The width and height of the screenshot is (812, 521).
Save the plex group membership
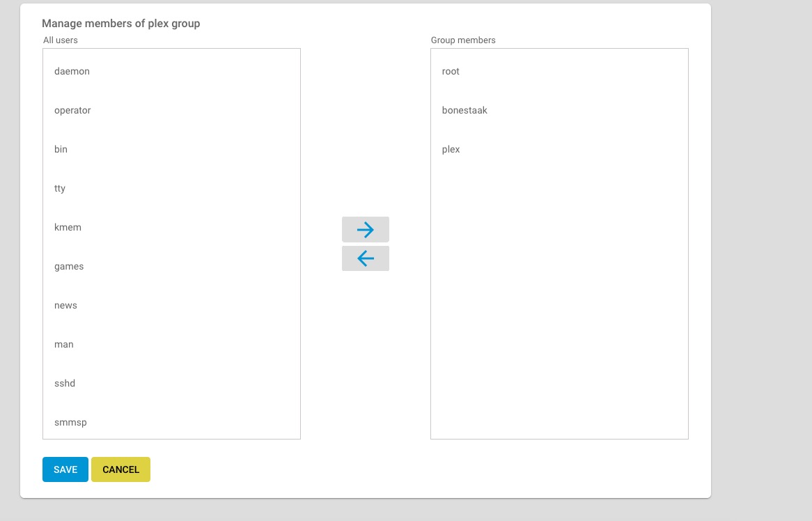(65, 469)
